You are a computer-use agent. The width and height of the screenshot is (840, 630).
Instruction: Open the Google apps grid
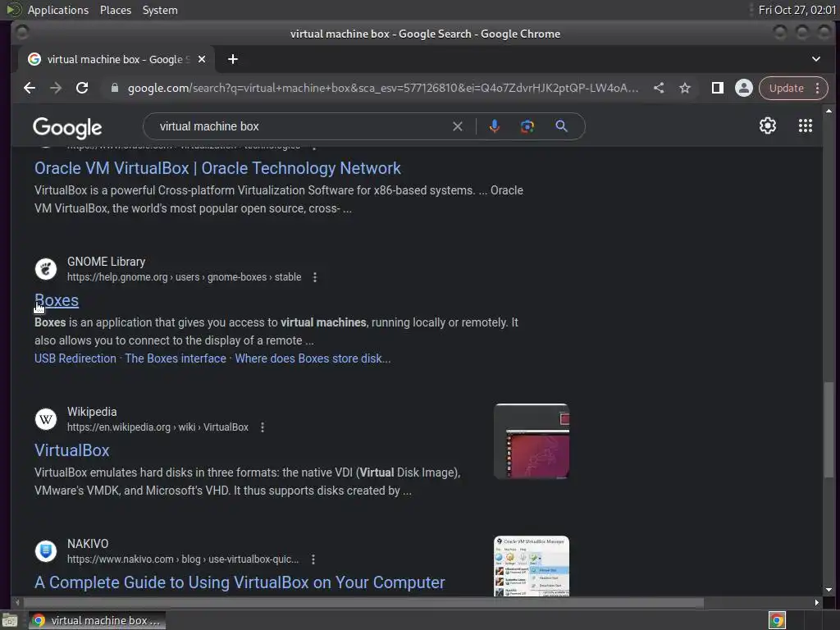tap(806, 126)
